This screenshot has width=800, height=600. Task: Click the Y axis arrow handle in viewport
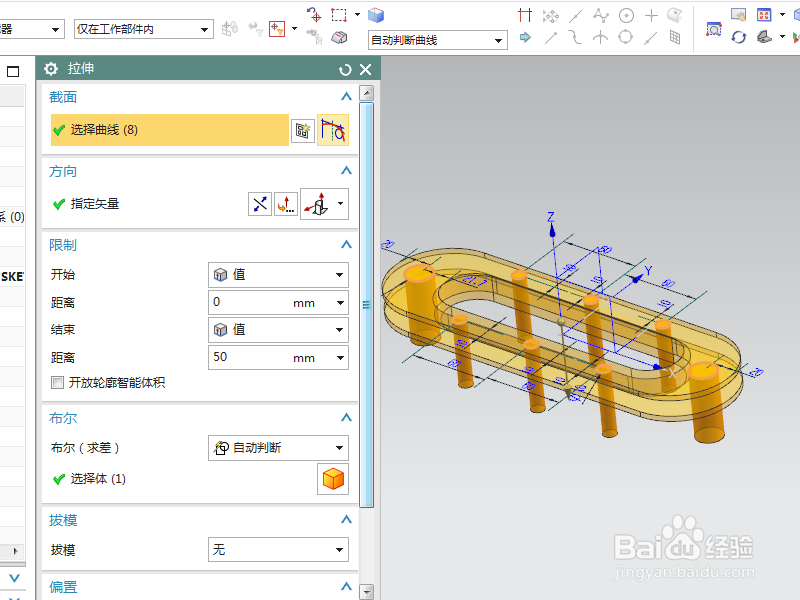[636, 279]
